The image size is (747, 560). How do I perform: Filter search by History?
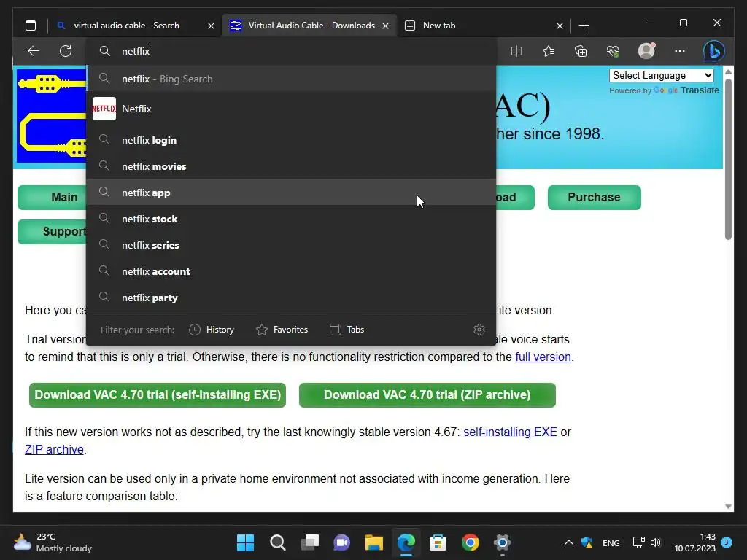pyautogui.click(x=212, y=330)
